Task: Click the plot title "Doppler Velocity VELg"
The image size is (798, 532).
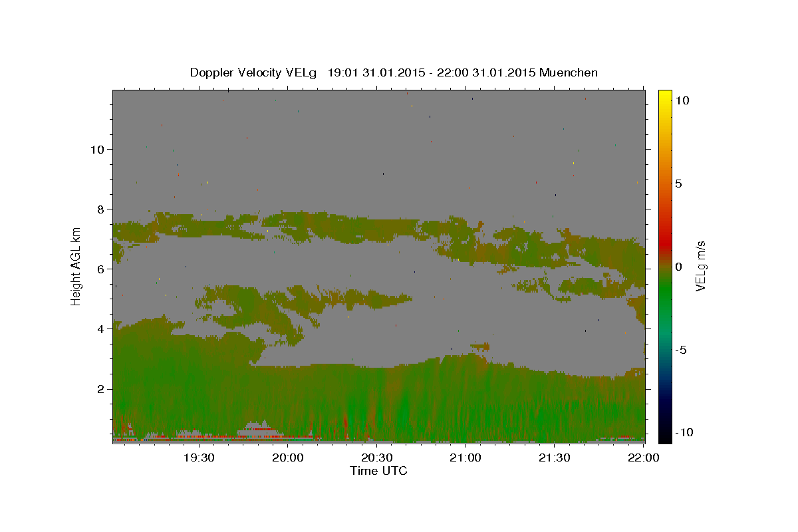Action: pyautogui.click(x=253, y=72)
